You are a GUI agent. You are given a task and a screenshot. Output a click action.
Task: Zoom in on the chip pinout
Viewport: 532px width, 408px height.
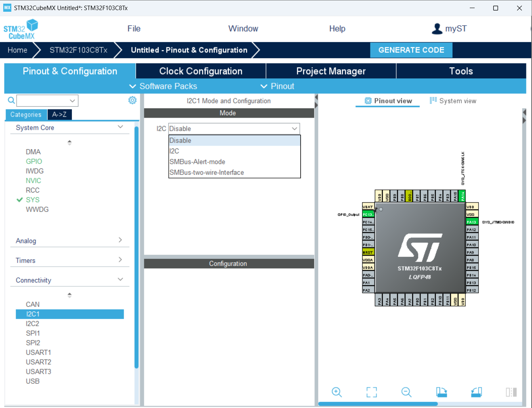click(x=337, y=392)
